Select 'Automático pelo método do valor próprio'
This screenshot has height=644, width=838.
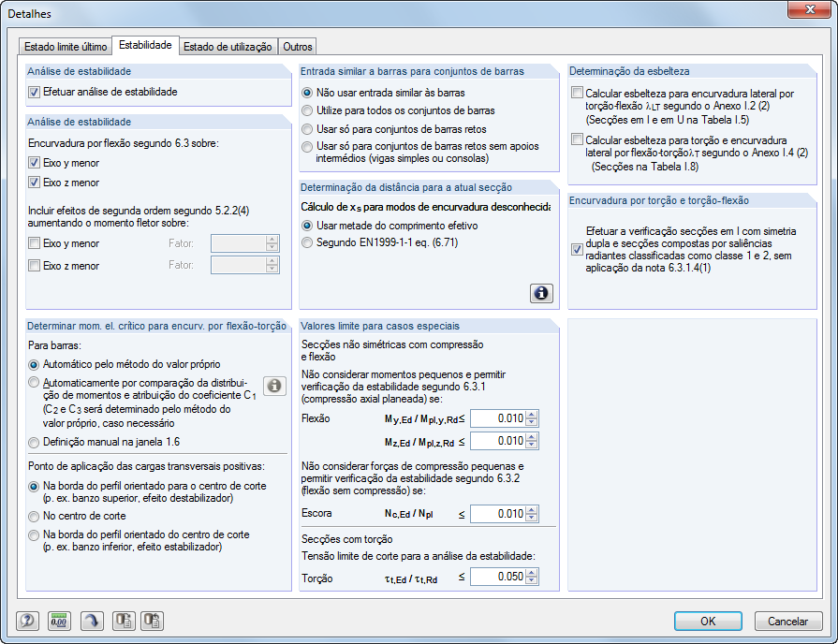point(34,365)
